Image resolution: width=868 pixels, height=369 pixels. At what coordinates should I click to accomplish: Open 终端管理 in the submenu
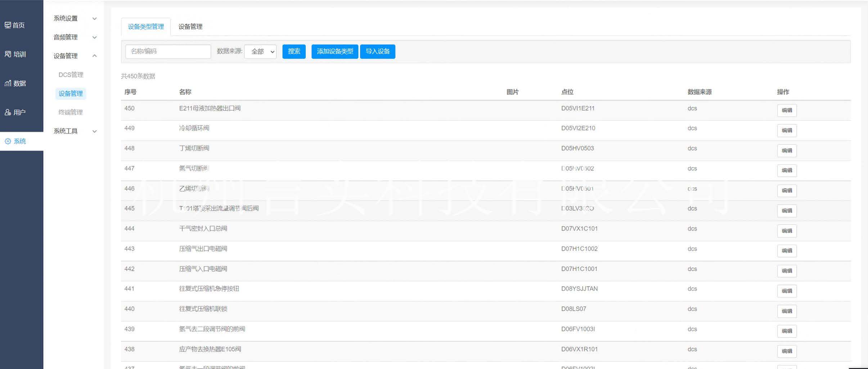[71, 112]
